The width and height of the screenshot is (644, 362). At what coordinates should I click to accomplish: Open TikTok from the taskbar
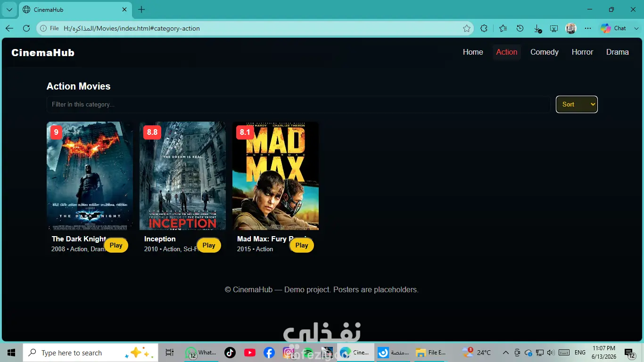point(230,353)
